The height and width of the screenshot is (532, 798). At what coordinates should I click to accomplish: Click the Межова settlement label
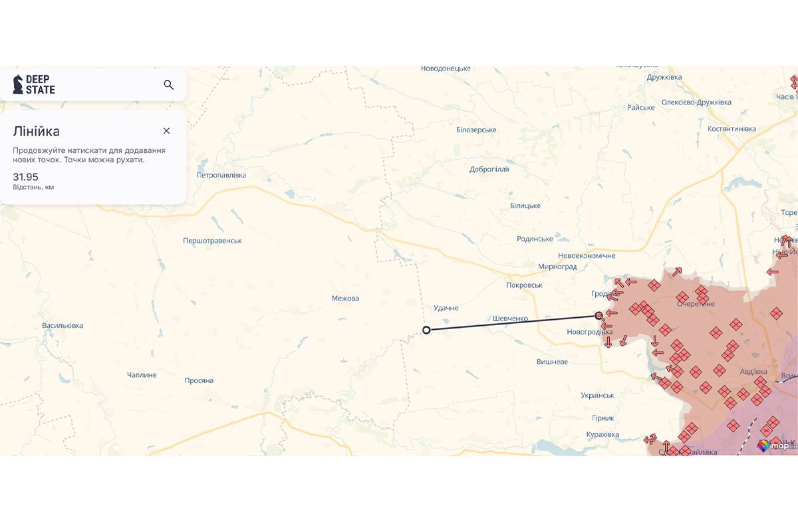coord(345,299)
